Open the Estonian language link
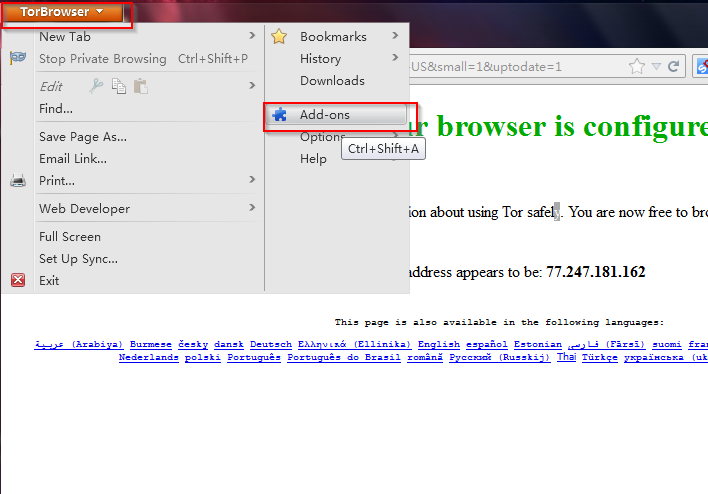Screen dimensions: 708x494 [538, 344]
